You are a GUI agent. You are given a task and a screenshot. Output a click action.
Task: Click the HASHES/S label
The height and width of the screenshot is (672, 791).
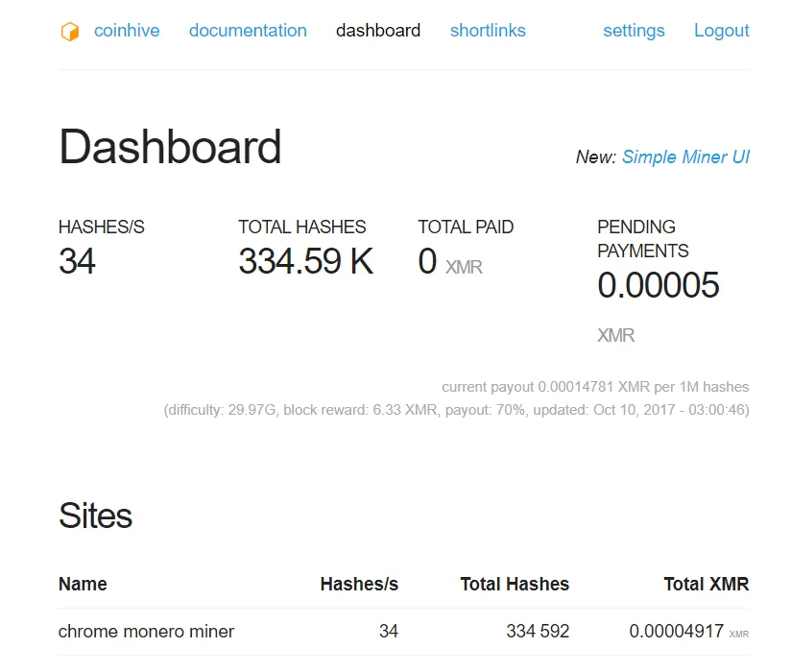point(102,227)
